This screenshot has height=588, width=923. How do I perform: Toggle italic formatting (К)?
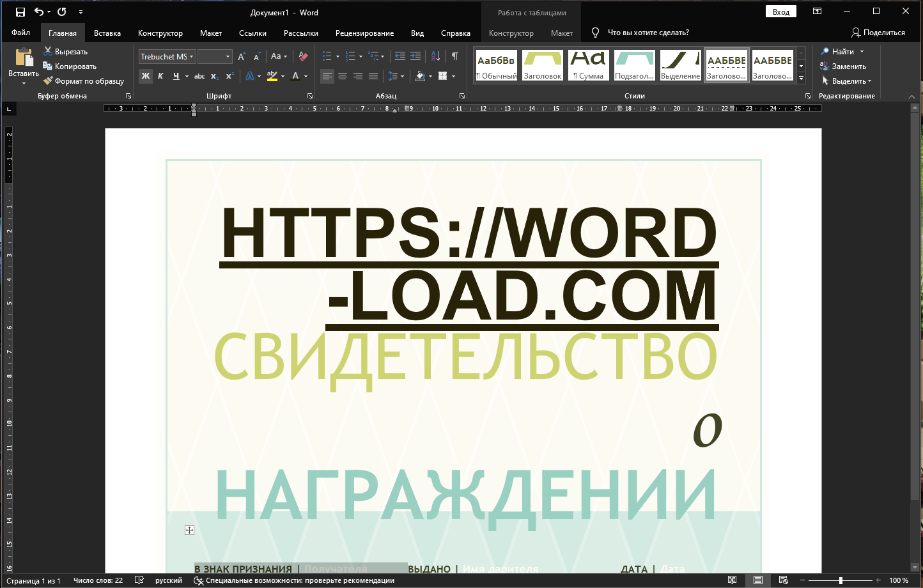point(160,76)
